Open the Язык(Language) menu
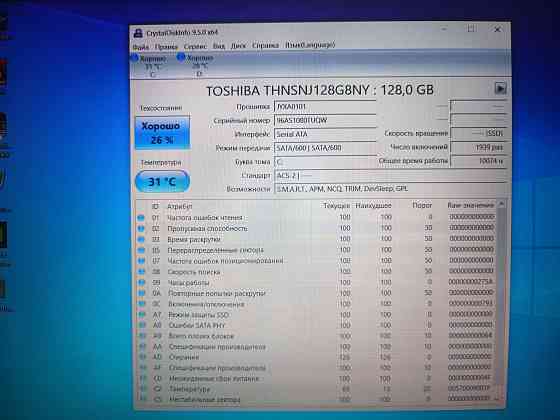The width and height of the screenshot is (560, 420). point(310,45)
